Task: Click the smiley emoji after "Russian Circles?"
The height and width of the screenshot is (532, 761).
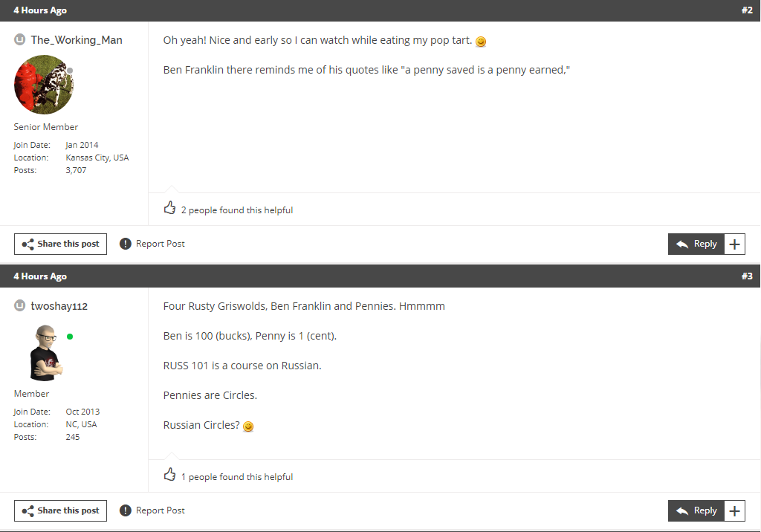Action: 248,426
